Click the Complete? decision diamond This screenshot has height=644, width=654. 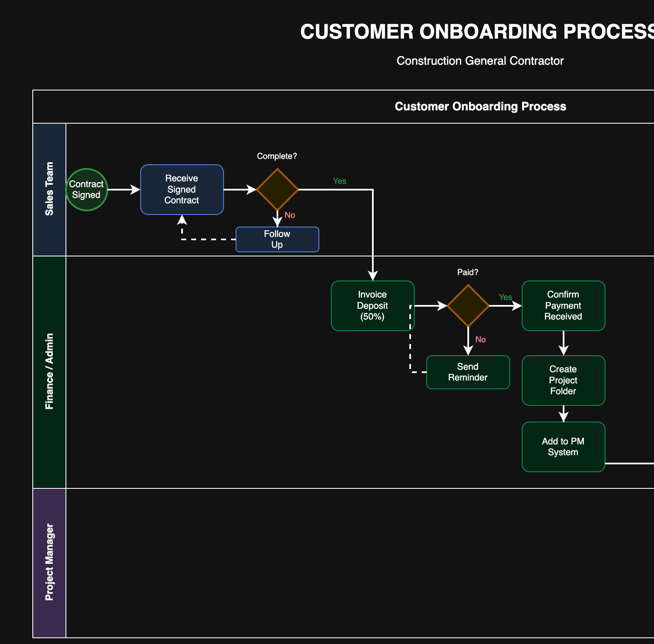(277, 190)
